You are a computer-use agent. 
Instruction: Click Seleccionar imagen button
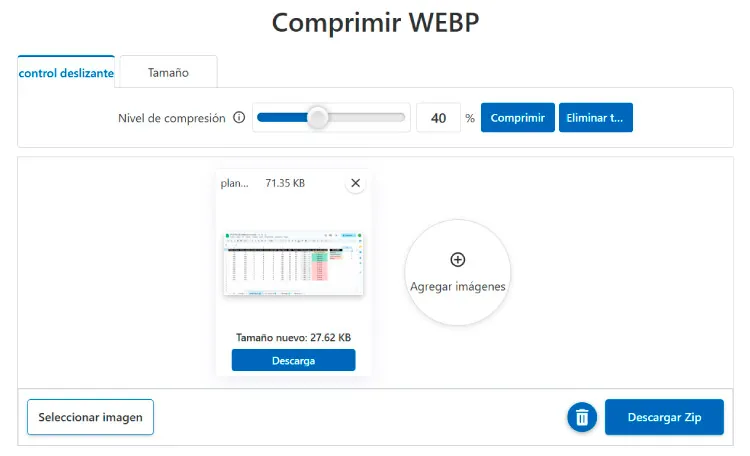[90, 417]
